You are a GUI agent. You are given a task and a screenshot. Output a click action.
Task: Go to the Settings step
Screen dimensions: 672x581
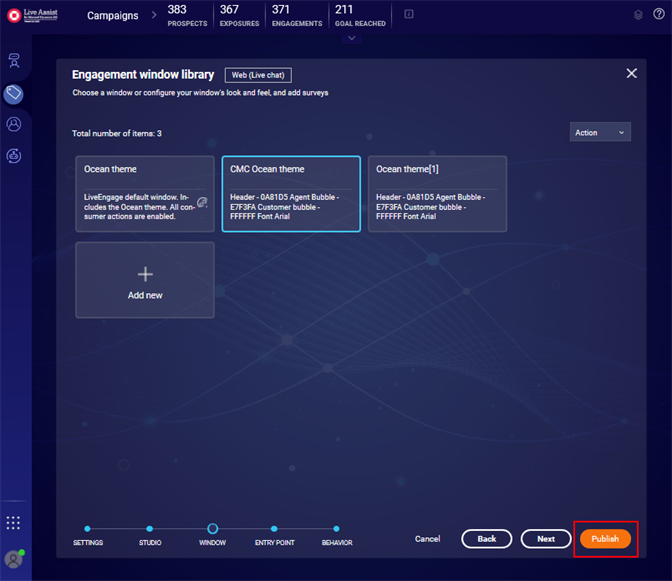(88, 529)
